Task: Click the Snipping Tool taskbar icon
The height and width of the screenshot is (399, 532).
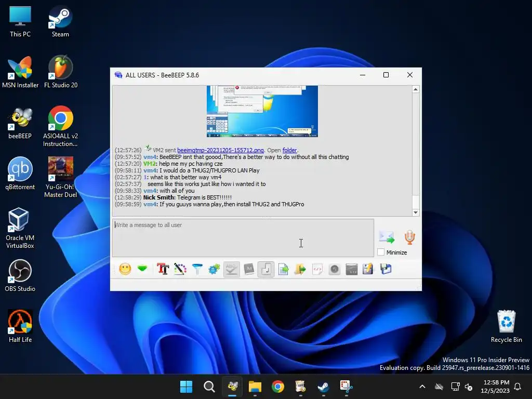Action: [347, 387]
